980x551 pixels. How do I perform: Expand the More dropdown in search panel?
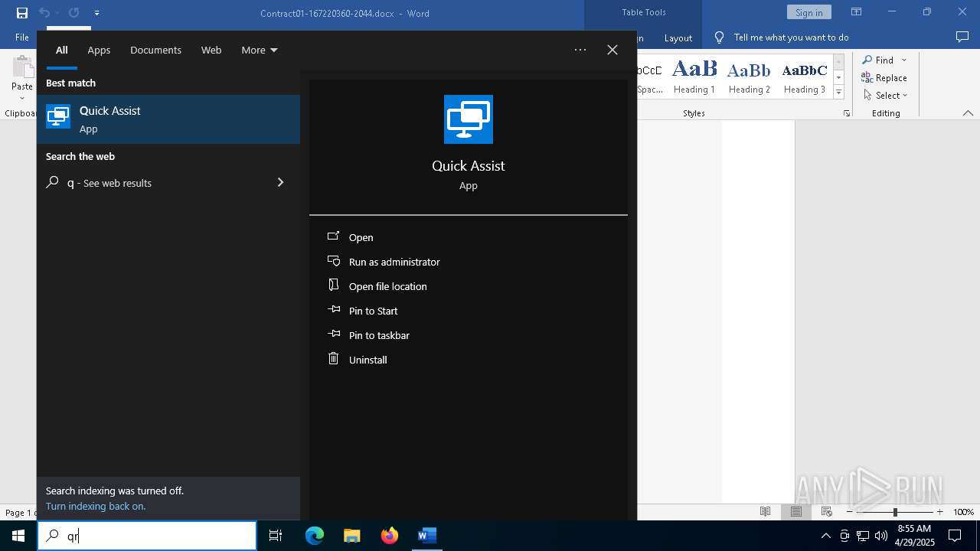[260, 51]
